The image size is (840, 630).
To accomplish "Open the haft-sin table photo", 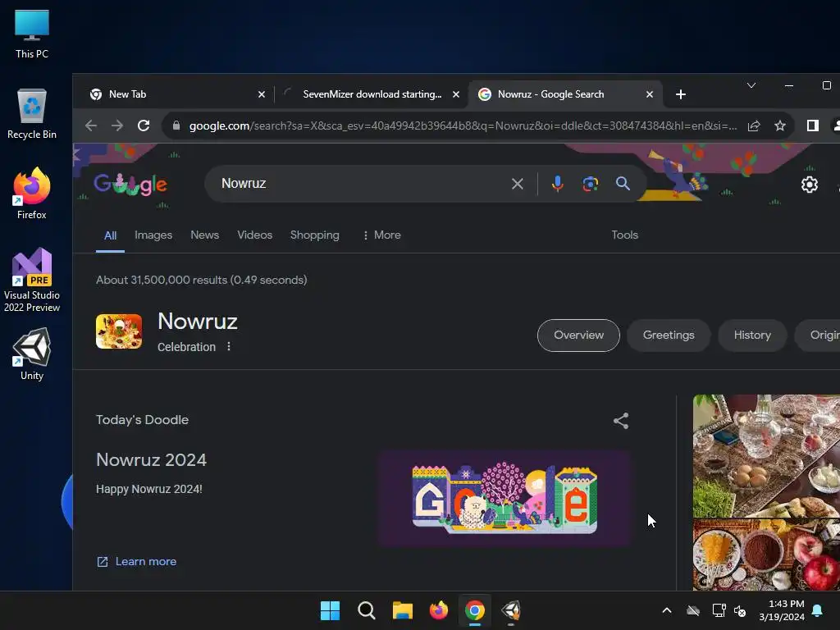I will coord(766,456).
